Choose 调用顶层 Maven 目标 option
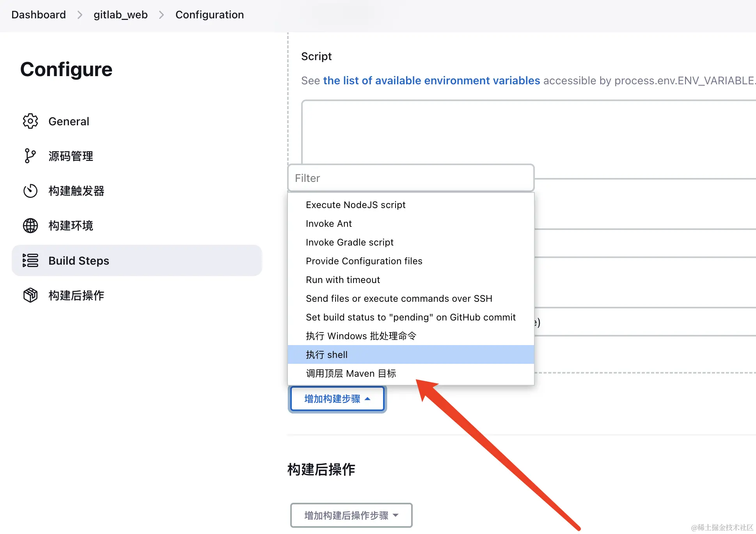The width and height of the screenshot is (756, 534). (x=351, y=374)
